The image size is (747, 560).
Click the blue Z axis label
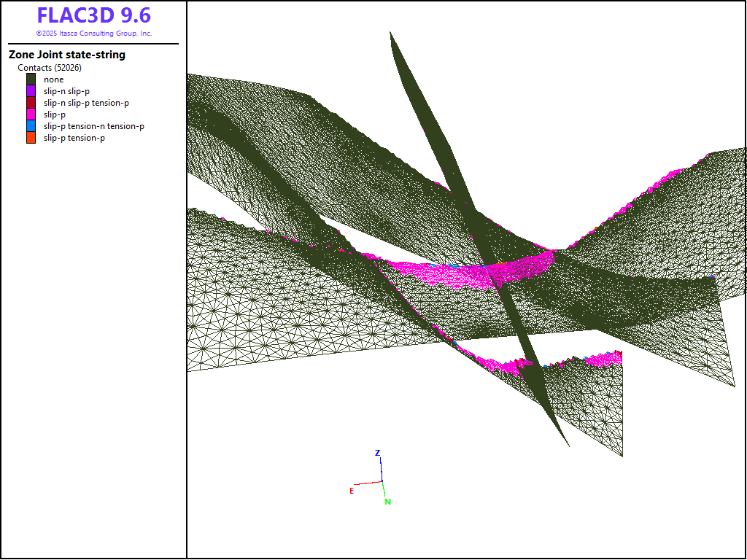pos(377,453)
